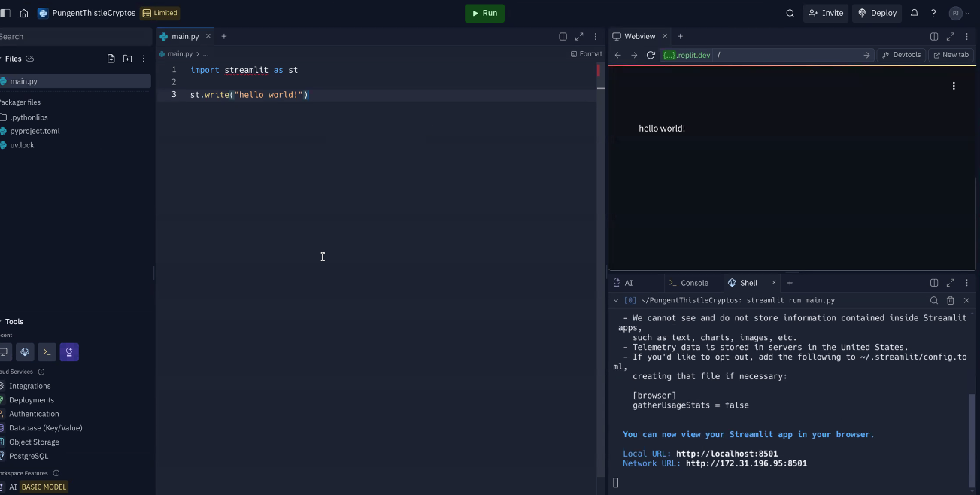
Task: Click the Limited resources badge
Action: pos(159,13)
